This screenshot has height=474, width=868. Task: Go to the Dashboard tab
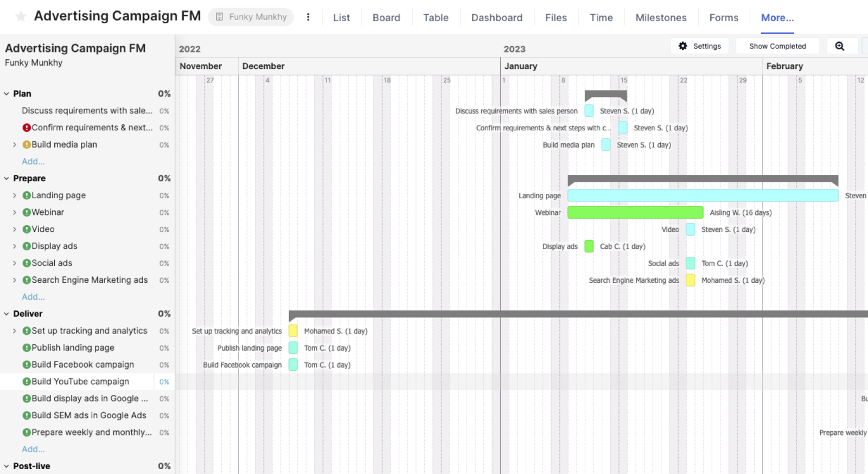tap(497, 17)
